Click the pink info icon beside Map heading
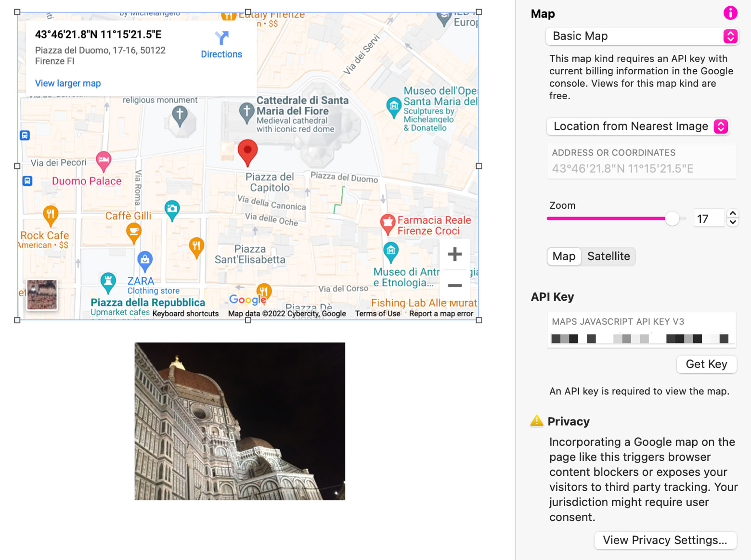The height and width of the screenshot is (560, 751). tap(730, 13)
